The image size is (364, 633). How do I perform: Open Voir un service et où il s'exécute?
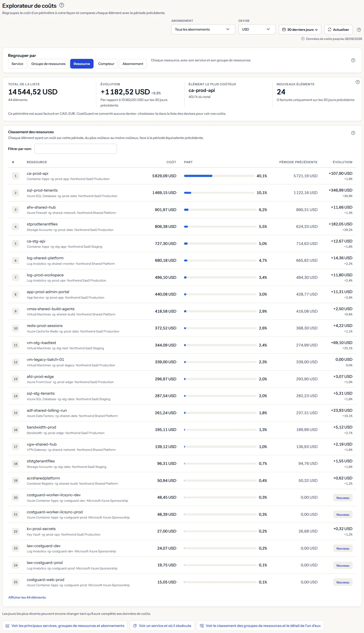pos(162,626)
